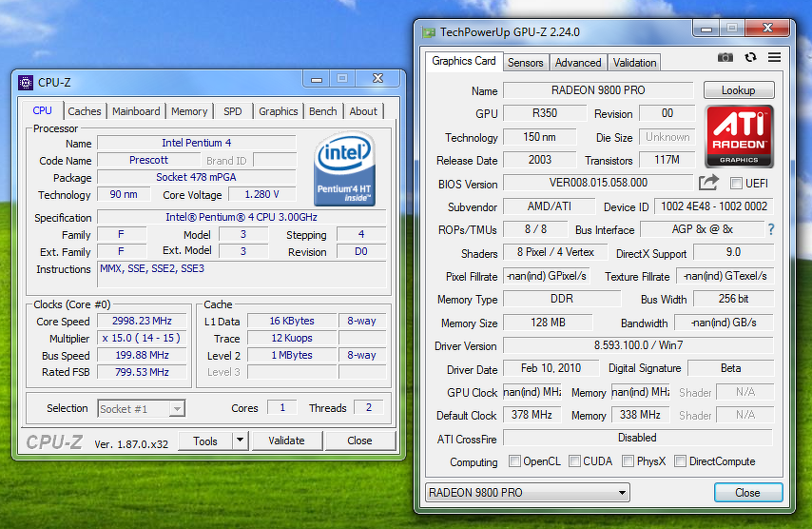Click the Tools button in CPU-Z

[205, 441]
